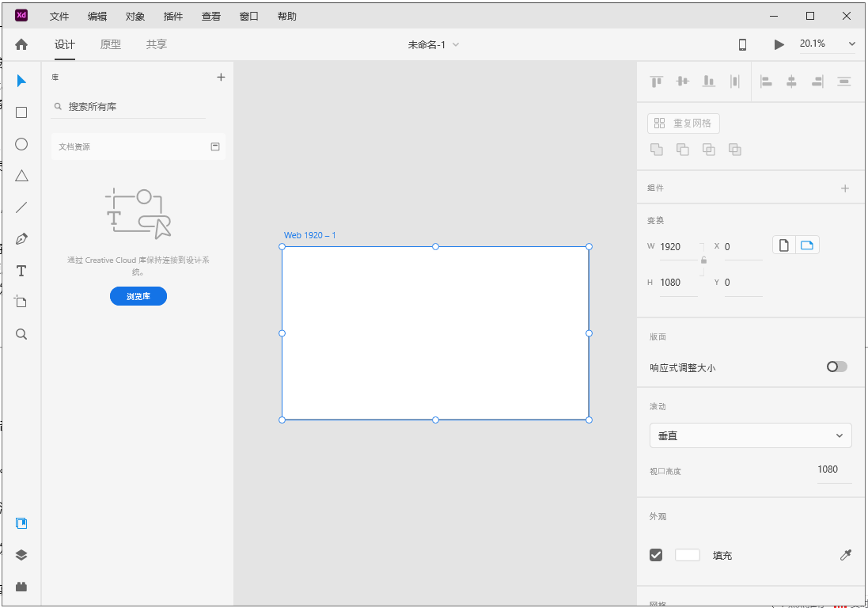The image size is (868, 608).
Task: Select the Ellipse tool
Action: pyautogui.click(x=21, y=144)
